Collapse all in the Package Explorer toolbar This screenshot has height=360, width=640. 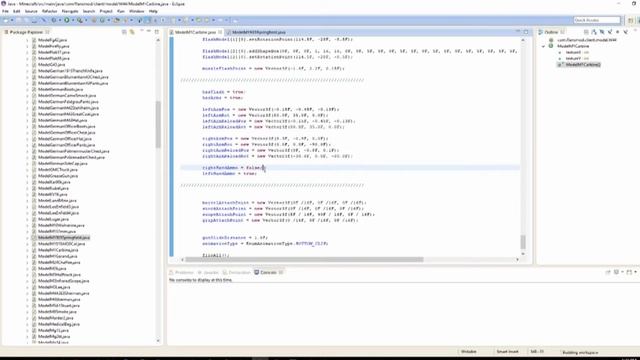point(124,32)
